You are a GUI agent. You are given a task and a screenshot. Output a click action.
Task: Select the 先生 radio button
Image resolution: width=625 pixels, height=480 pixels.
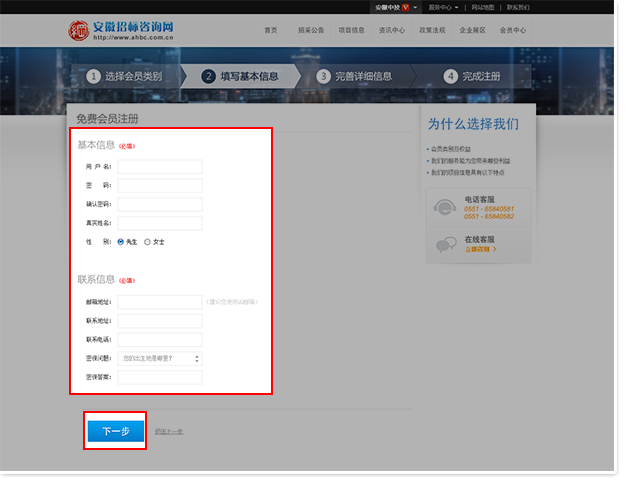121,241
